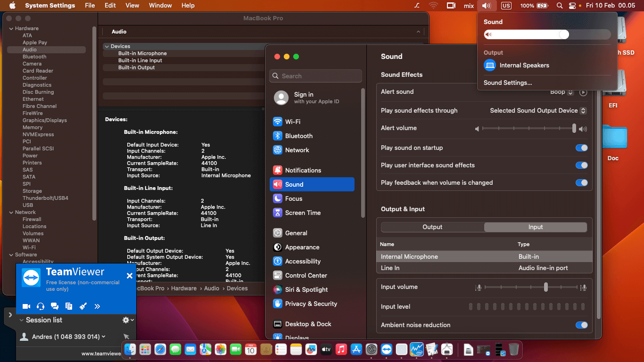Open Privacy & Security settings
644x362 pixels.
[312, 304]
